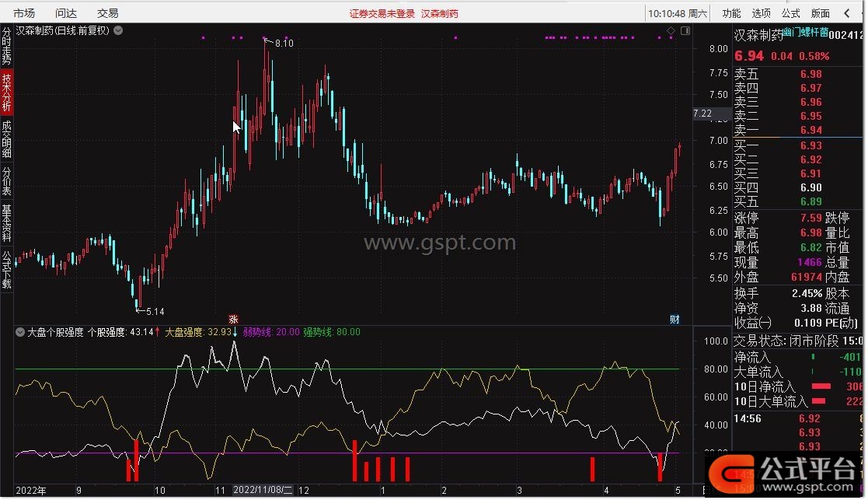Open the 成交明细 sidebar tab
The image size is (868, 500).
click(x=6, y=139)
